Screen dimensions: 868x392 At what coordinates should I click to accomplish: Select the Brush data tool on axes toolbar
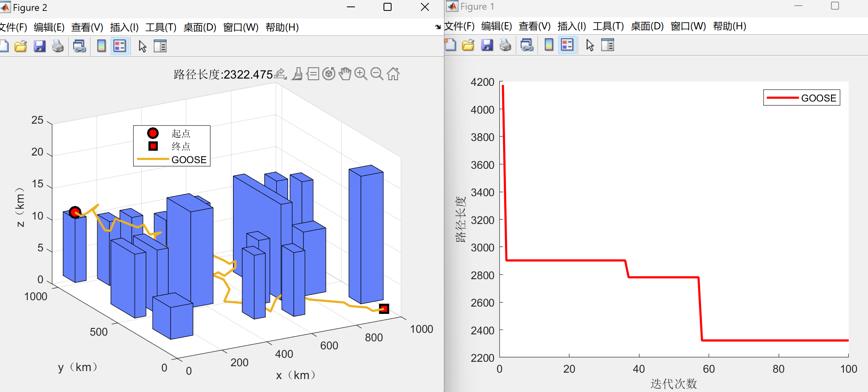point(297,74)
